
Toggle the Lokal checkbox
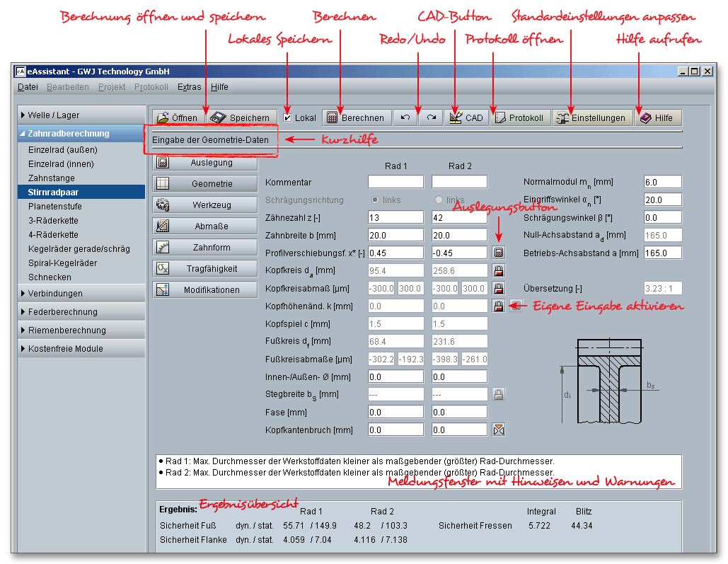287,118
